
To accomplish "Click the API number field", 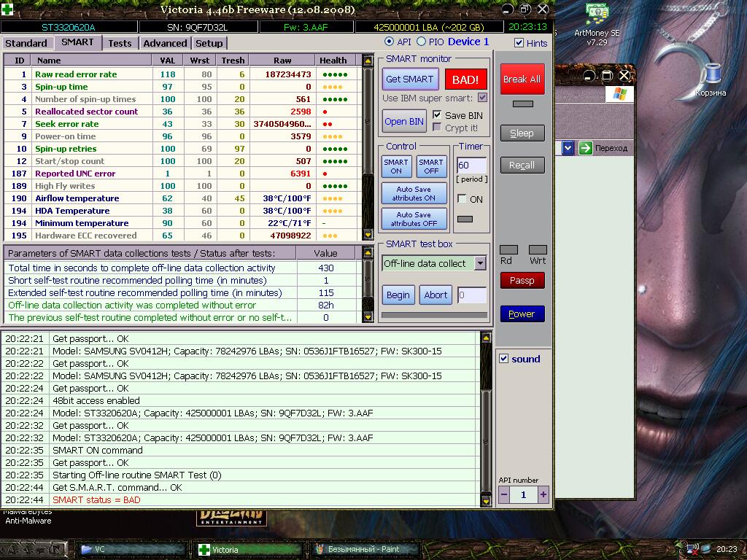I will coord(524,495).
